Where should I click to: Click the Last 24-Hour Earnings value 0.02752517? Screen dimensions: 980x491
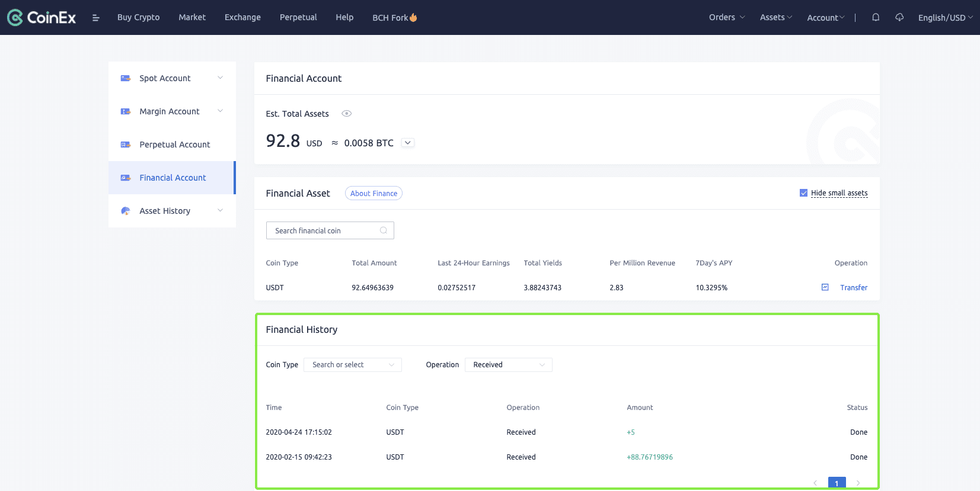point(457,288)
